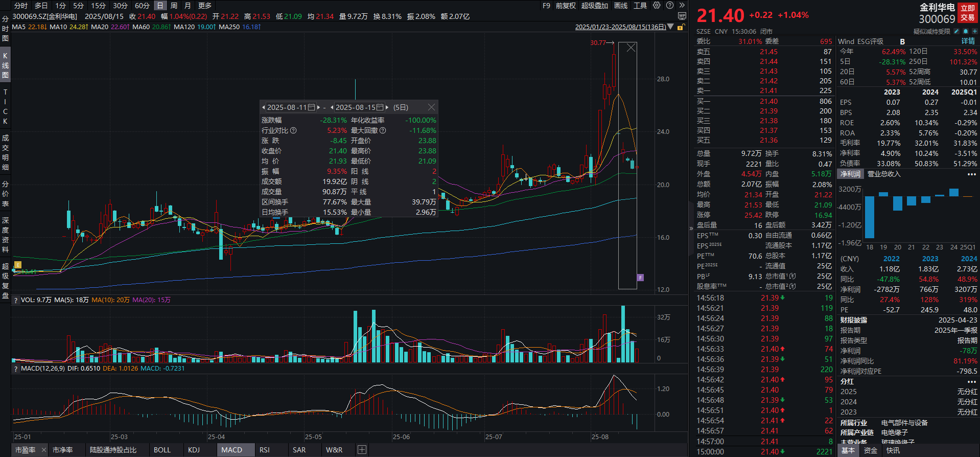
Task: Expand the toolbar double-chevron overflow
Action: [682, 6]
